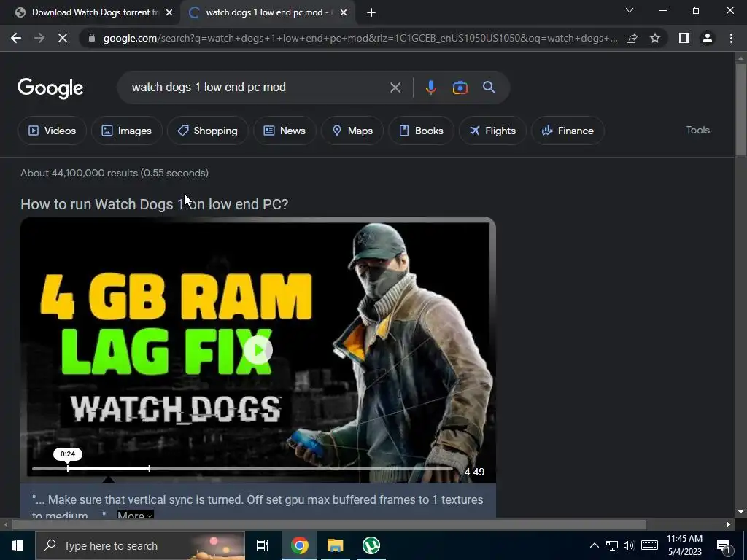
Task: Filter results by Videos
Action: [x=52, y=131]
